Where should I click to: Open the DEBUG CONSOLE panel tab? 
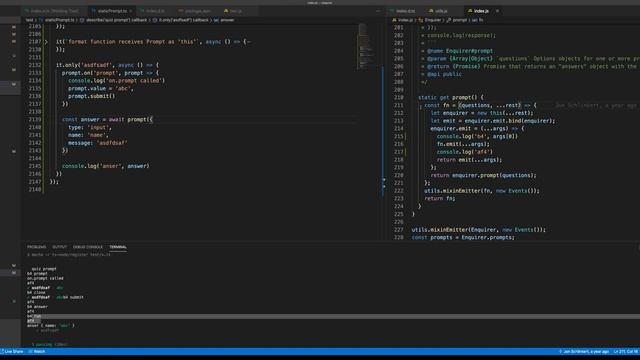tap(88, 247)
